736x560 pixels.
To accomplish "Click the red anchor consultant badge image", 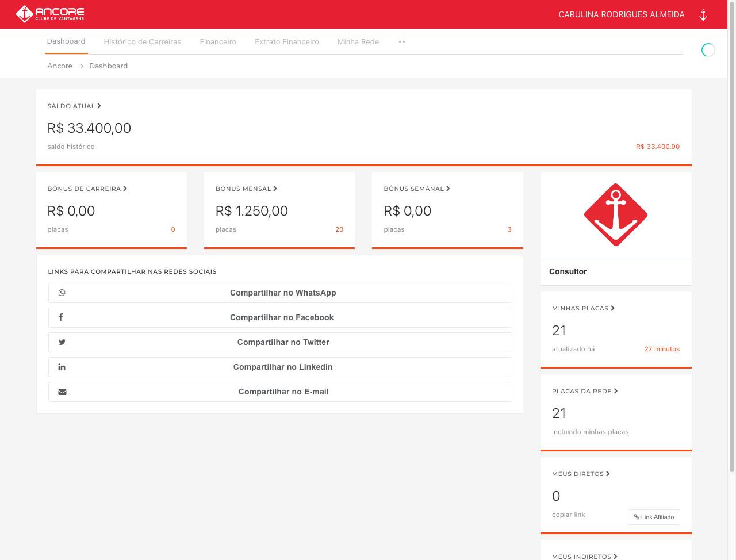I will [616, 214].
